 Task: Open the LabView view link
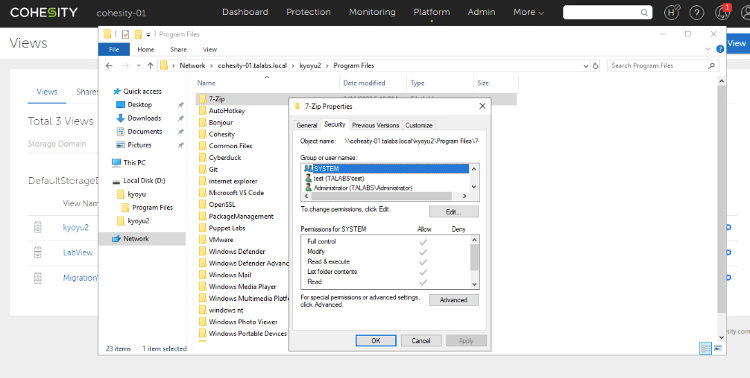(x=78, y=252)
